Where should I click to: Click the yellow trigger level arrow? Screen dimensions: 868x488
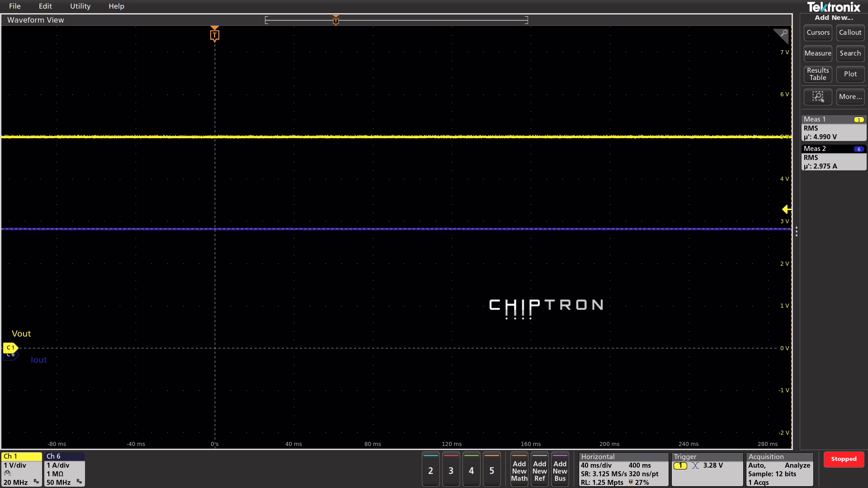[x=786, y=209]
